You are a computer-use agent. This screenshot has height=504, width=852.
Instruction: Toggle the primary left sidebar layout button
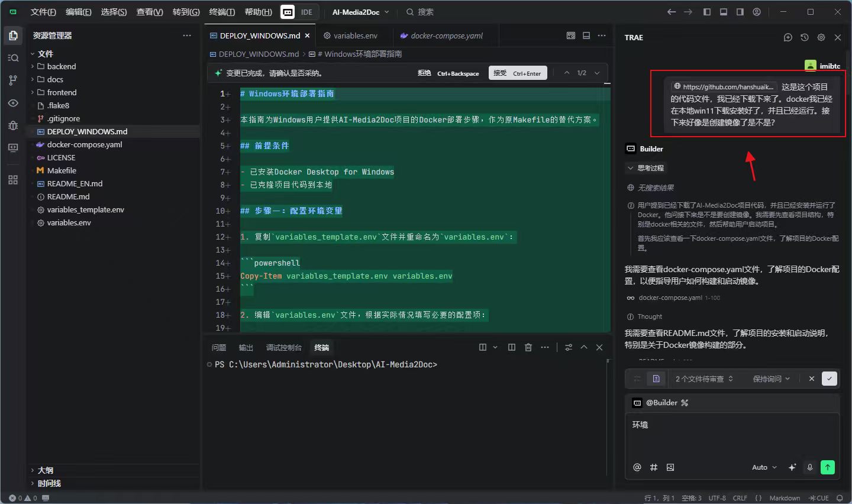pos(706,12)
